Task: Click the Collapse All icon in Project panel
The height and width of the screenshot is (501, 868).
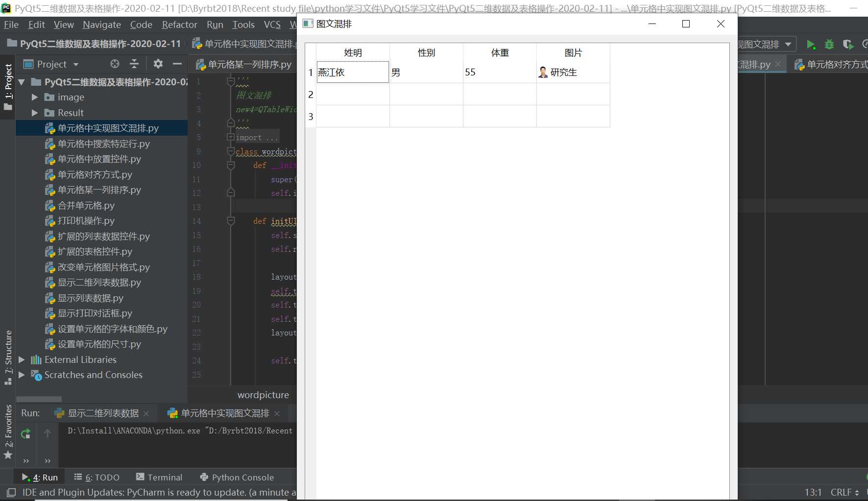Action: point(134,64)
